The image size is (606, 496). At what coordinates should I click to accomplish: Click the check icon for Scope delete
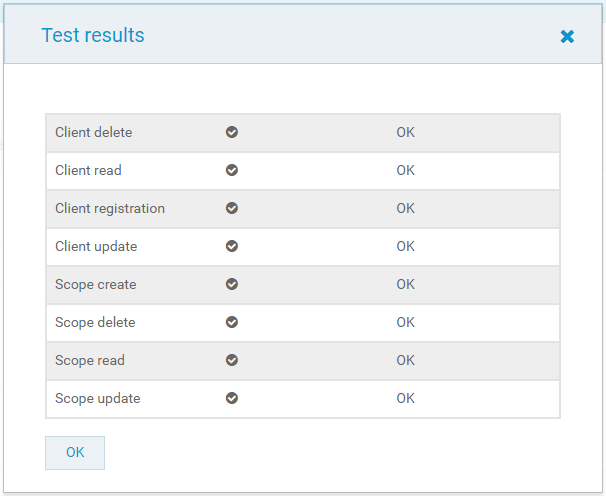pyautogui.click(x=232, y=322)
